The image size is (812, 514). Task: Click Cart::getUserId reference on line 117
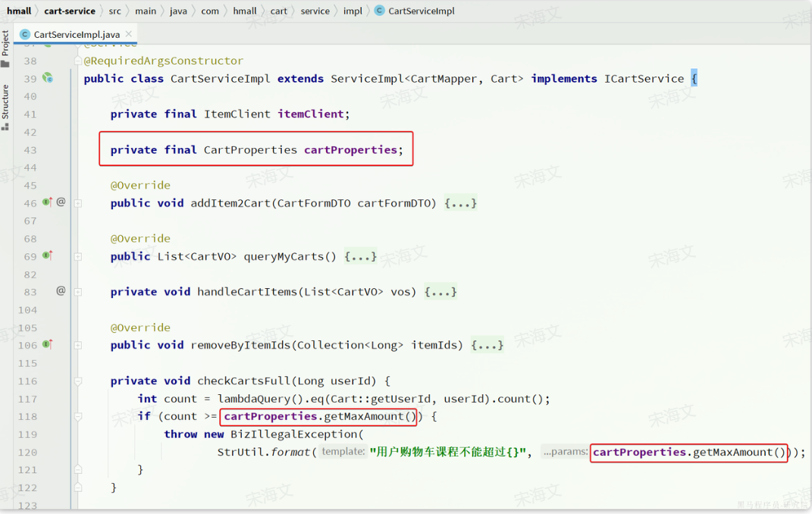381,399
